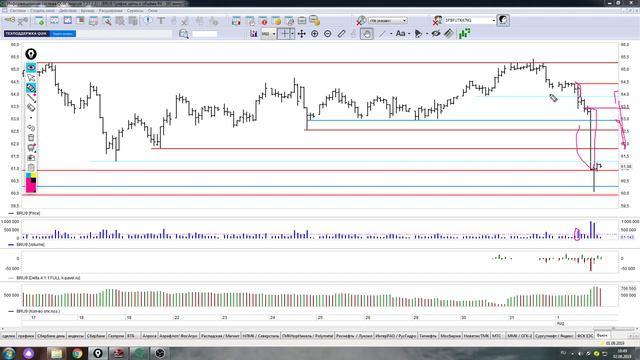Click the camera snapshot icon in chart palette
This screenshot has height=360, width=640.
point(31,158)
